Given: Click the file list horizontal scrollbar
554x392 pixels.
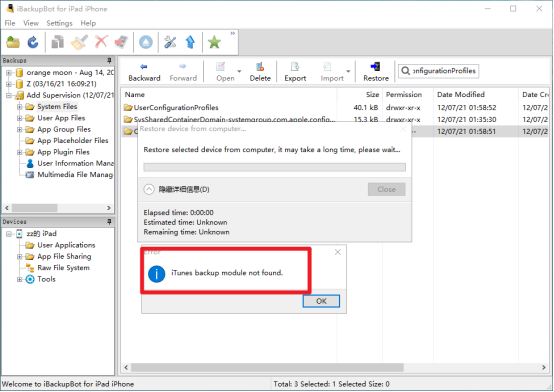Looking at the screenshot, I should pyautogui.click(x=267, y=367).
